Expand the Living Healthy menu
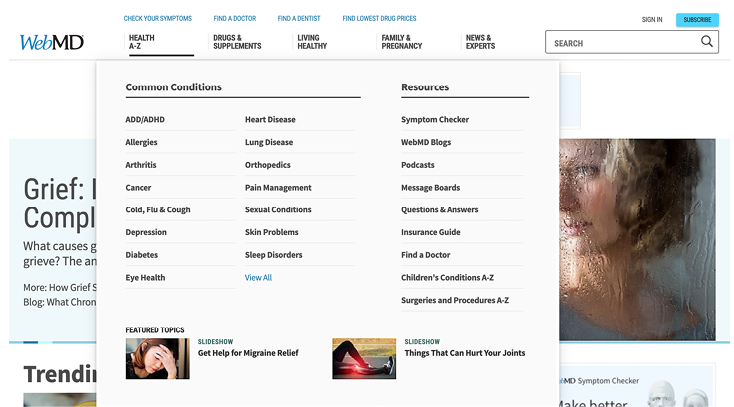This screenshot has height=407, width=734. point(311,42)
